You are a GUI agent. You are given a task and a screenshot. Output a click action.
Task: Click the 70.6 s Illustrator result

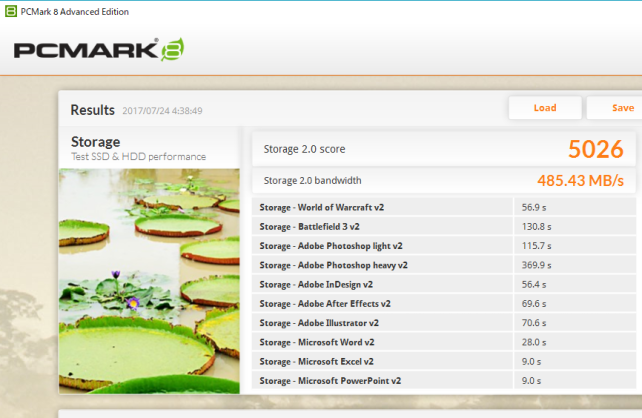(533, 323)
